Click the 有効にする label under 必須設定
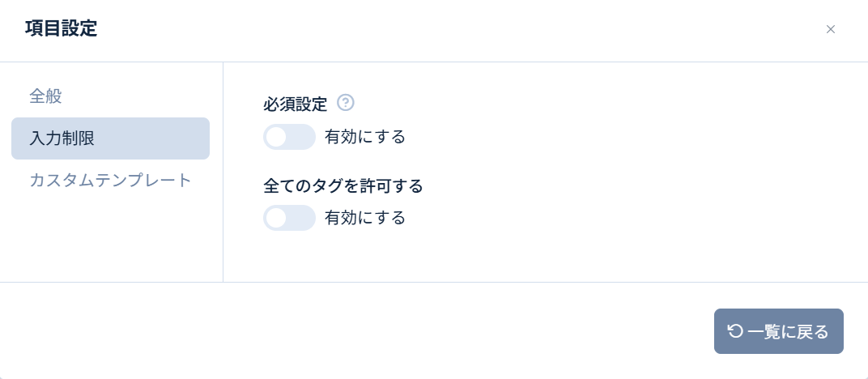The height and width of the screenshot is (379, 868). point(364,137)
